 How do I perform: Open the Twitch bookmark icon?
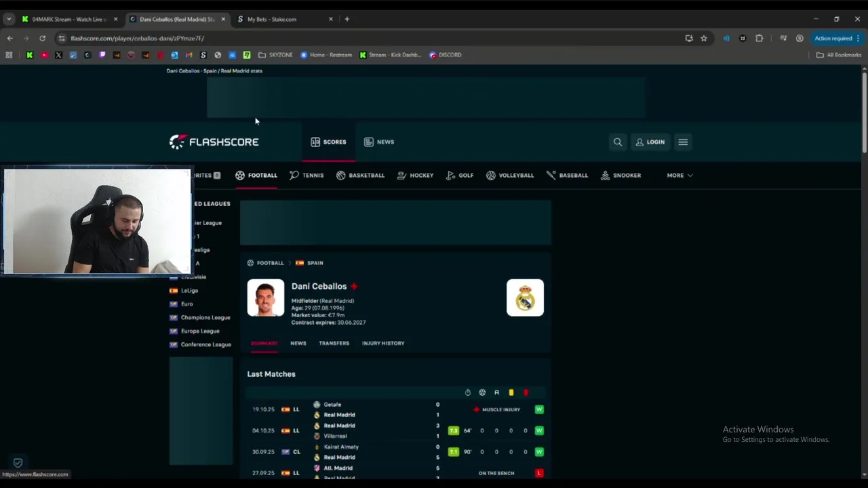pos(102,55)
